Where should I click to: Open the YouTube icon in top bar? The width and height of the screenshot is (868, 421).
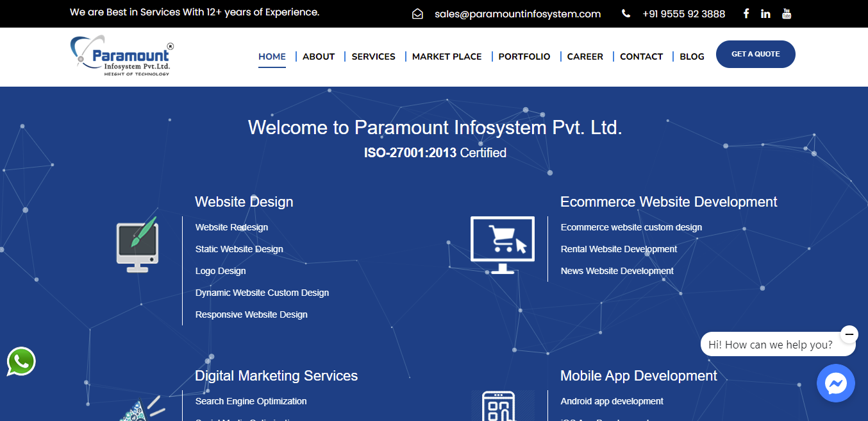(787, 13)
